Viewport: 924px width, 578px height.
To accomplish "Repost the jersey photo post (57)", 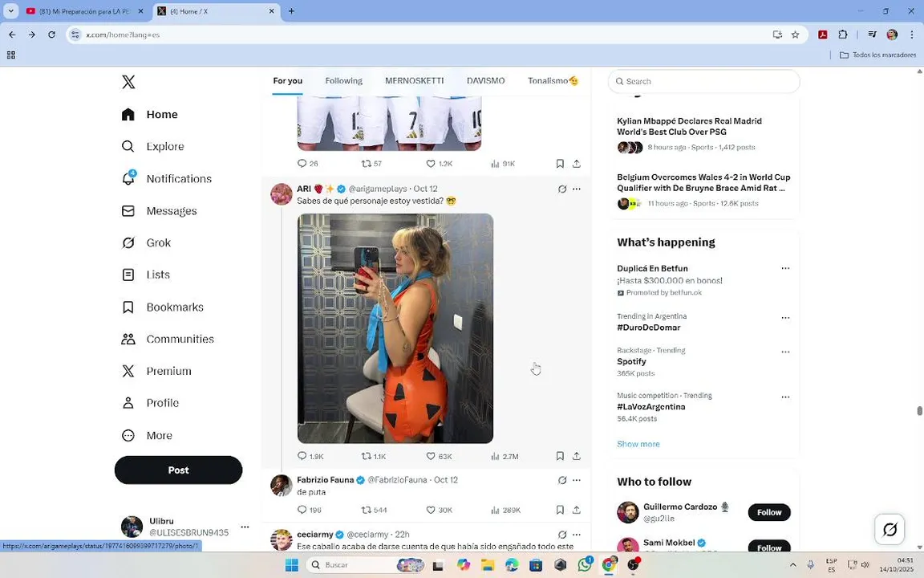I will [x=371, y=164].
